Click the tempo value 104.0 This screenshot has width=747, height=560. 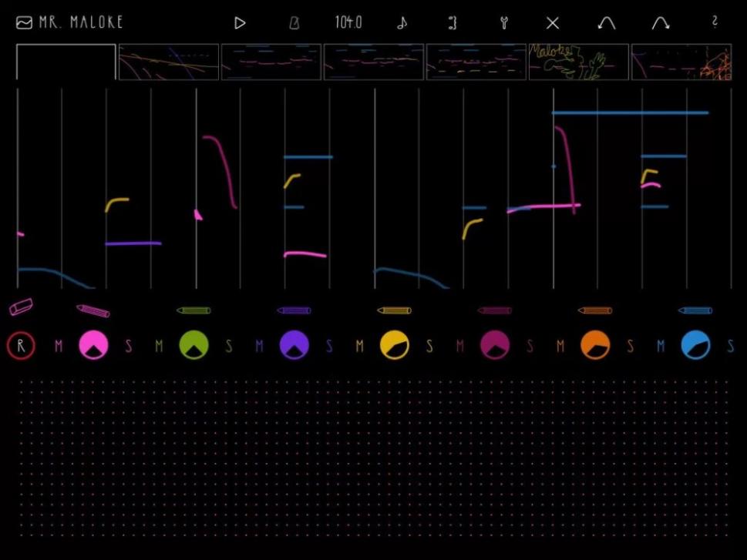348,22
